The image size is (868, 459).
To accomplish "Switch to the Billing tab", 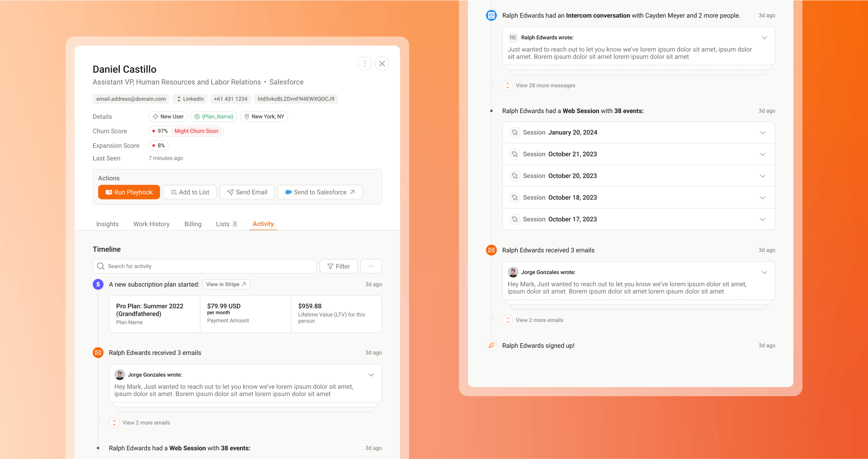I will [x=193, y=224].
